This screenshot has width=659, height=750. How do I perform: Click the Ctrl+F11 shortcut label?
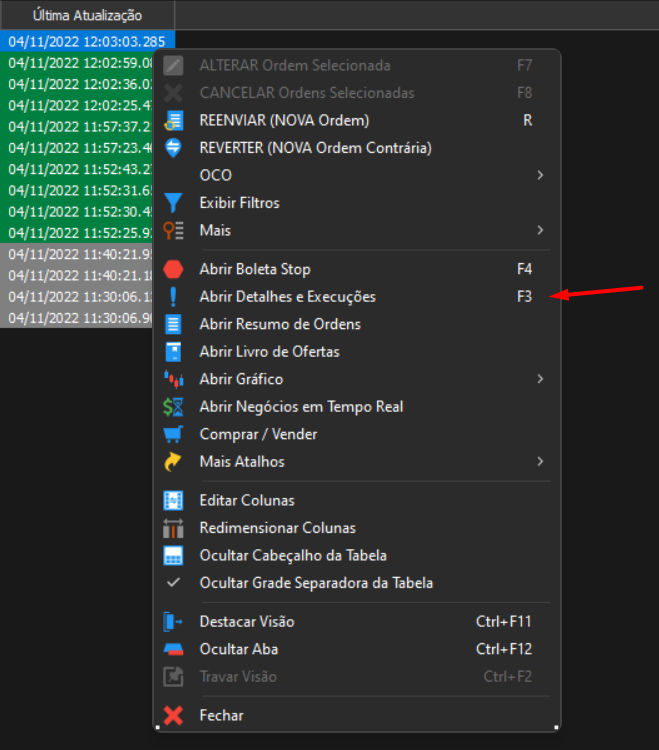tap(504, 621)
